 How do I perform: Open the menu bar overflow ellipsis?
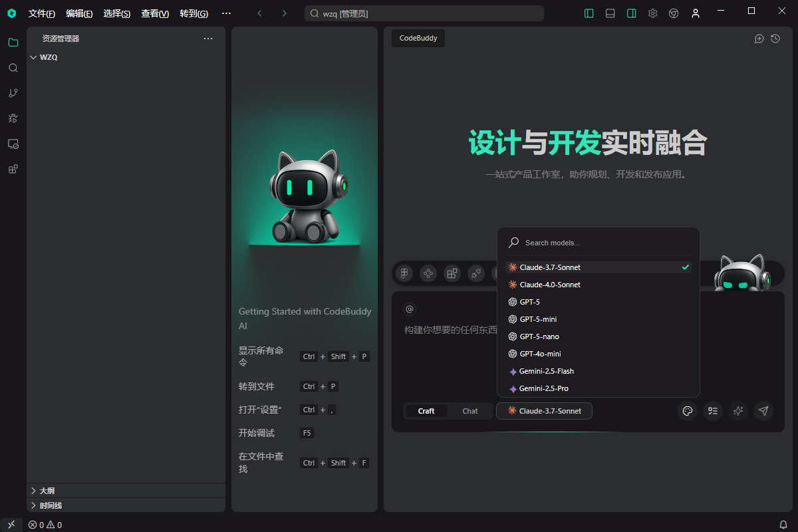point(226,13)
